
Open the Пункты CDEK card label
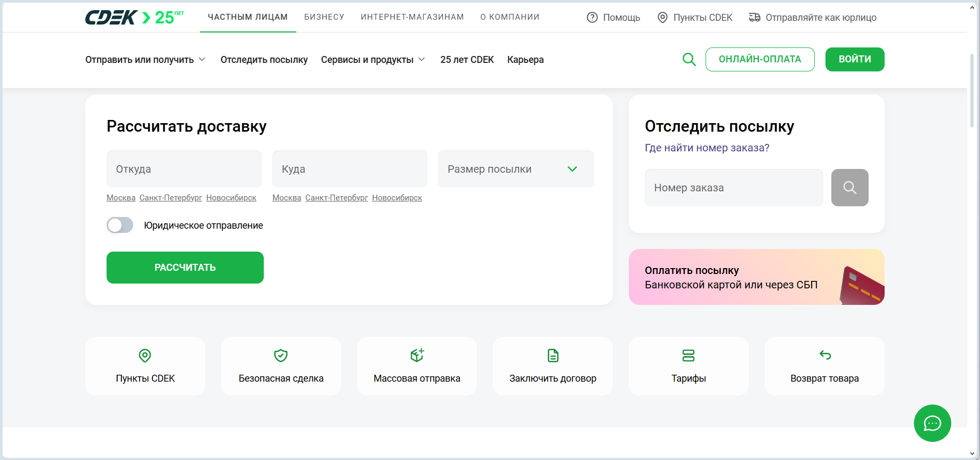[145, 378]
